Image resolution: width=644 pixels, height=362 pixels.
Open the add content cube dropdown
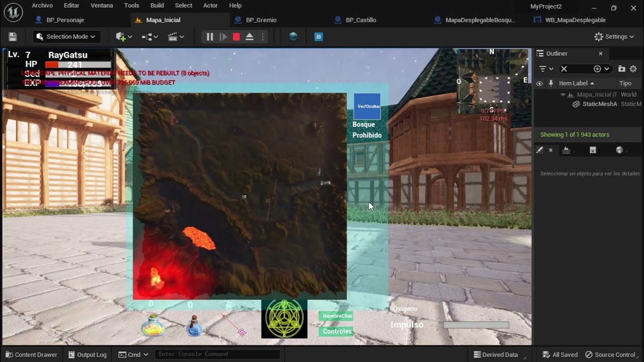(x=124, y=37)
